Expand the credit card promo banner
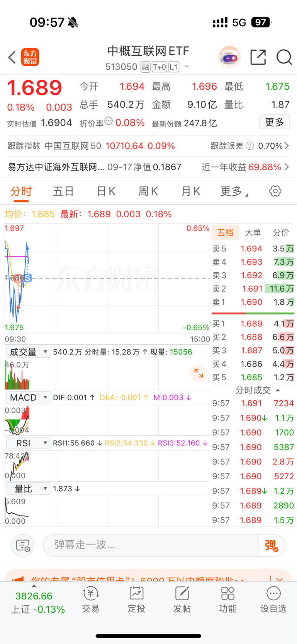The width and height of the screenshot is (297, 644). 279,580
